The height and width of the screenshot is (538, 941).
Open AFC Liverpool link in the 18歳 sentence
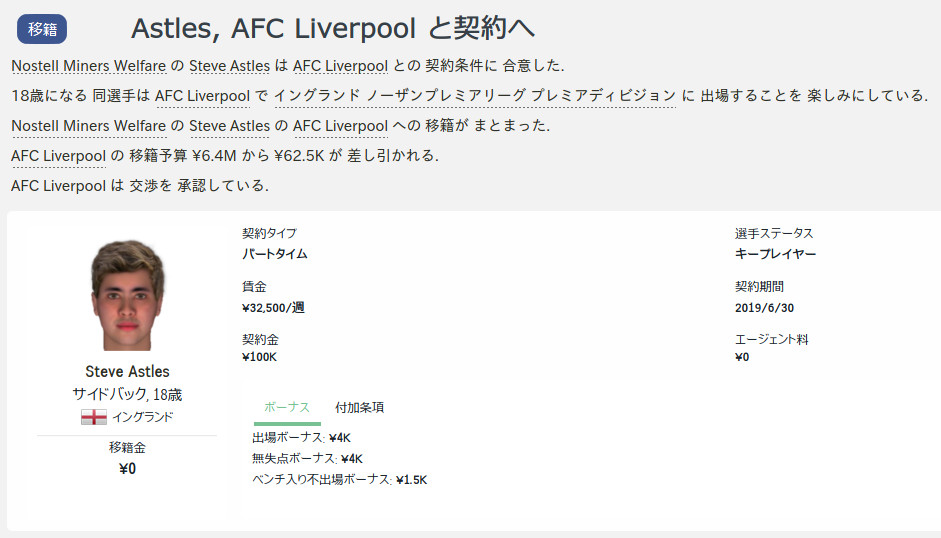coord(202,95)
